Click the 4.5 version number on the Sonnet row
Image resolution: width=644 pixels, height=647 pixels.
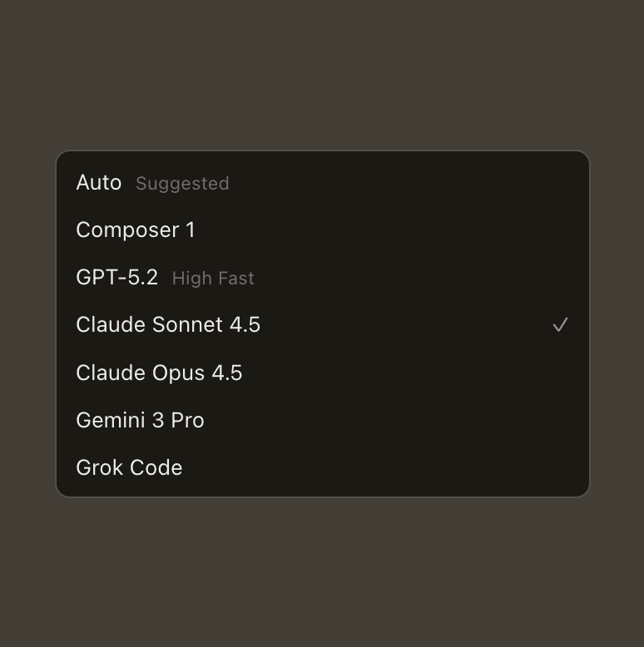pyautogui.click(x=245, y=325)
